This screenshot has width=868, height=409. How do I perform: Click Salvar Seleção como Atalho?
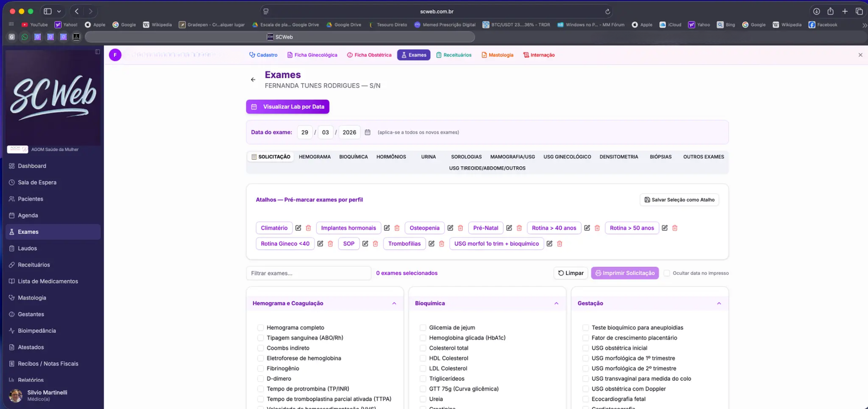(x=679, y=200)
